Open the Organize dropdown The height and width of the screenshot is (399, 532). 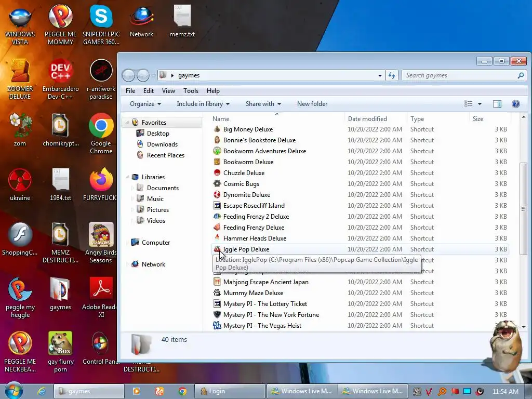[x=145, y=104]
